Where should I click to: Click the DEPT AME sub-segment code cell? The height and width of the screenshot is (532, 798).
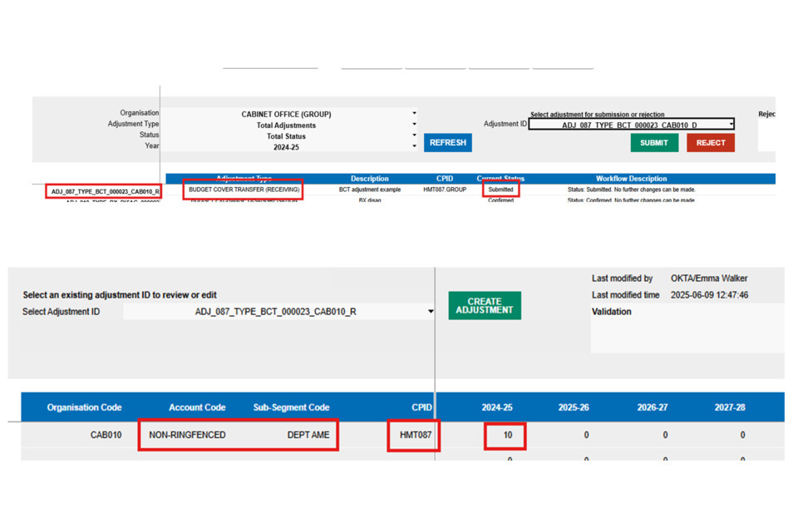pyautogui.click(x=308, y=435)
